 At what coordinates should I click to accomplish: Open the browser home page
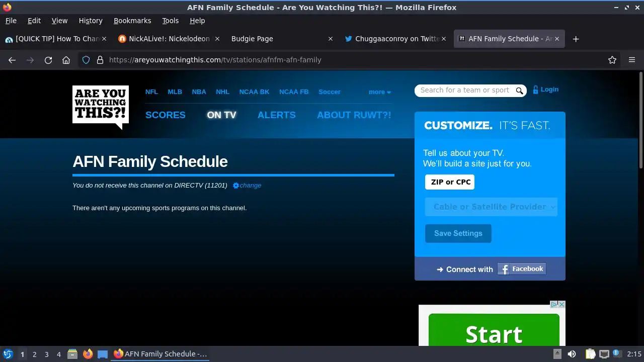tap(66, 60)
